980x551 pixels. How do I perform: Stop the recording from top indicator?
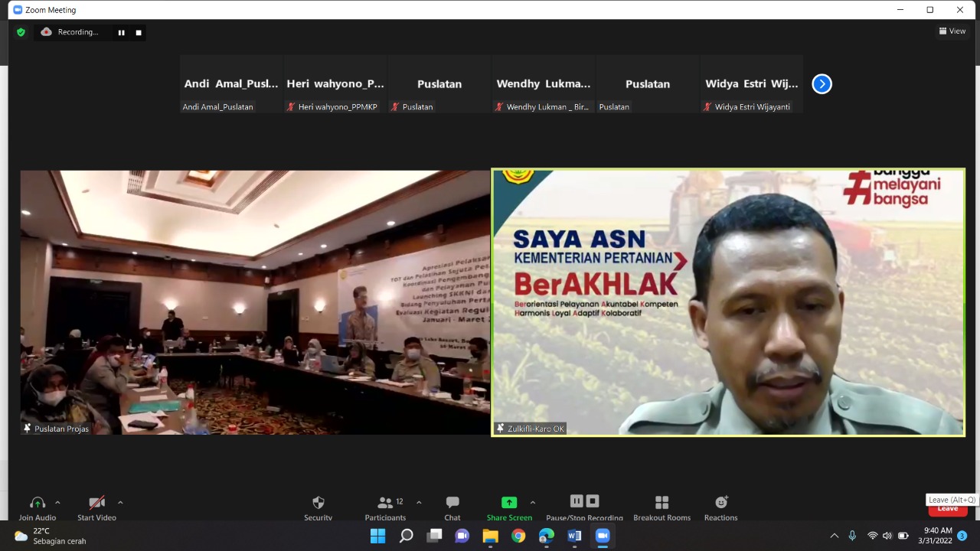[139, 32]
